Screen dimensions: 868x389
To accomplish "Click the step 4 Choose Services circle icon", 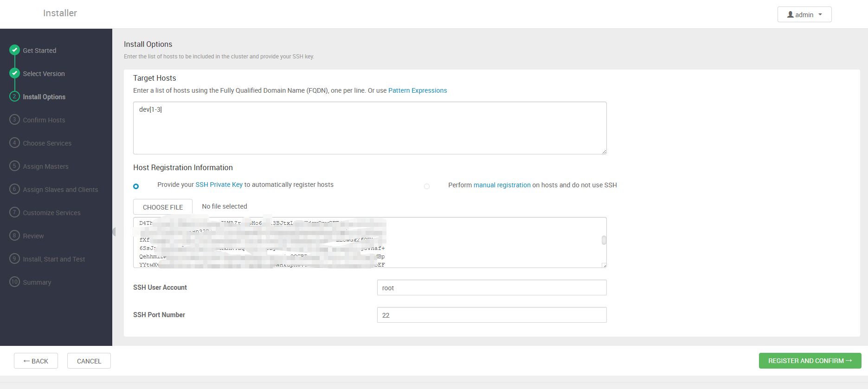I will click(x=14, y=143).
